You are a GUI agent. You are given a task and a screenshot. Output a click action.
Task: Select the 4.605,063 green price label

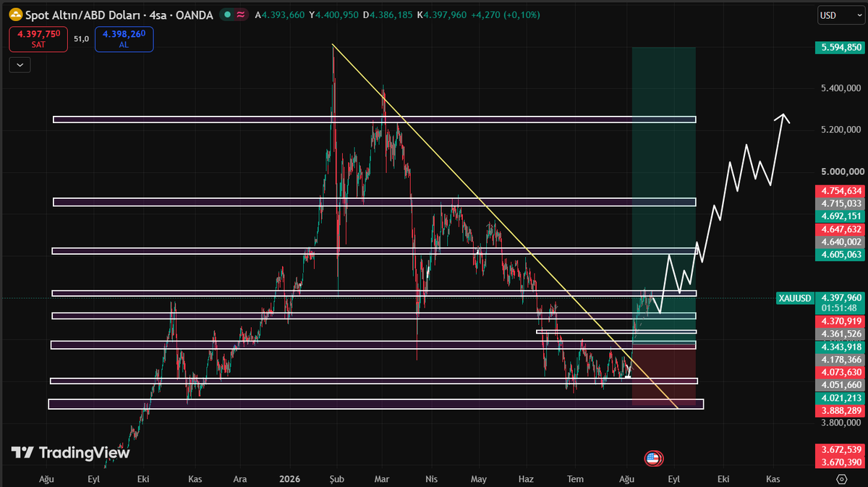840,254
